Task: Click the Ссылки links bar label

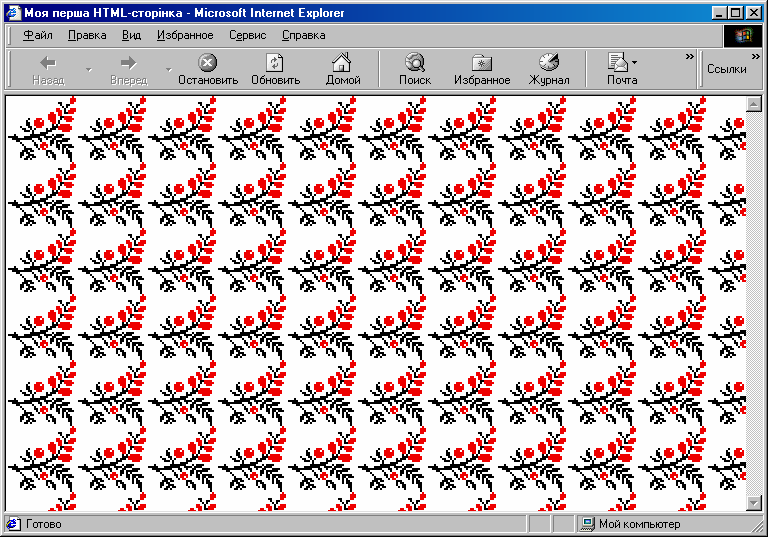Action: [x=726, y=69]
